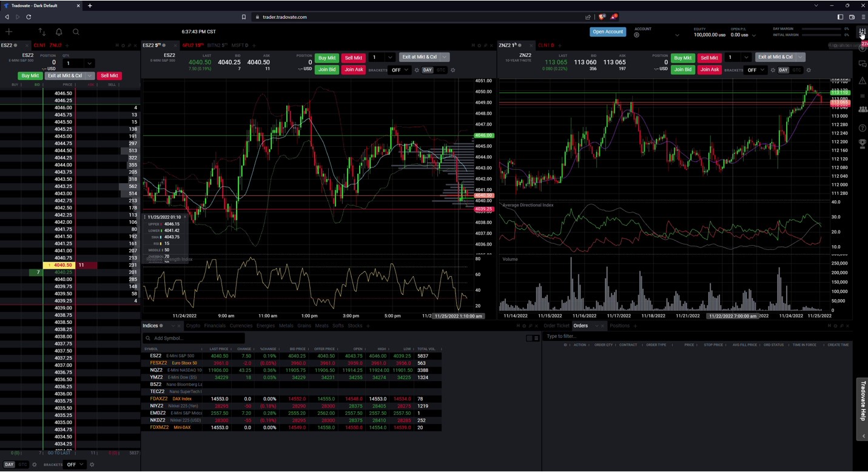Image resolution: width=868 pixels, height=472 pixels.
Task: Open the notifications bell icon
Action: (x=59, y=32)
